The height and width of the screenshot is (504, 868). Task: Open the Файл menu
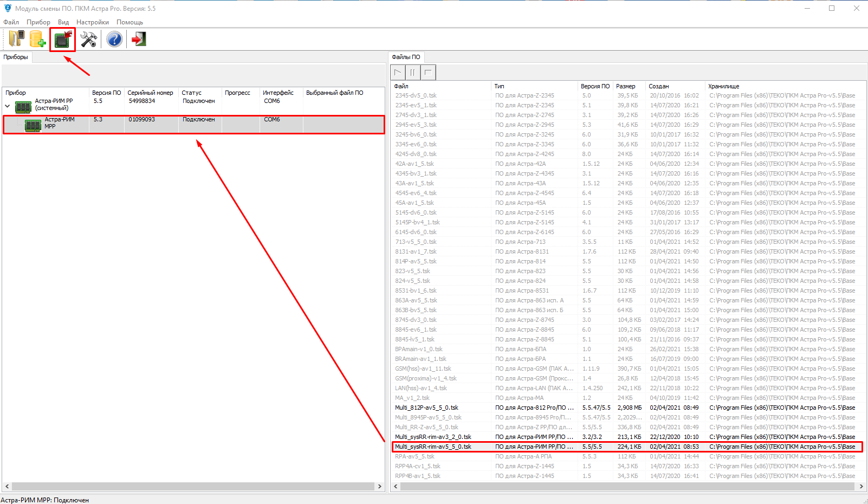tap(11, 22)
